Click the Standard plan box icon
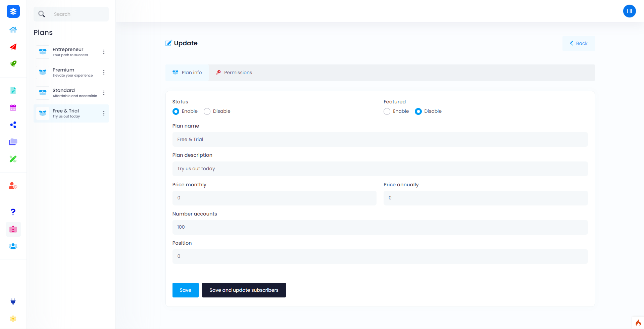 click(x=43, y=93)
